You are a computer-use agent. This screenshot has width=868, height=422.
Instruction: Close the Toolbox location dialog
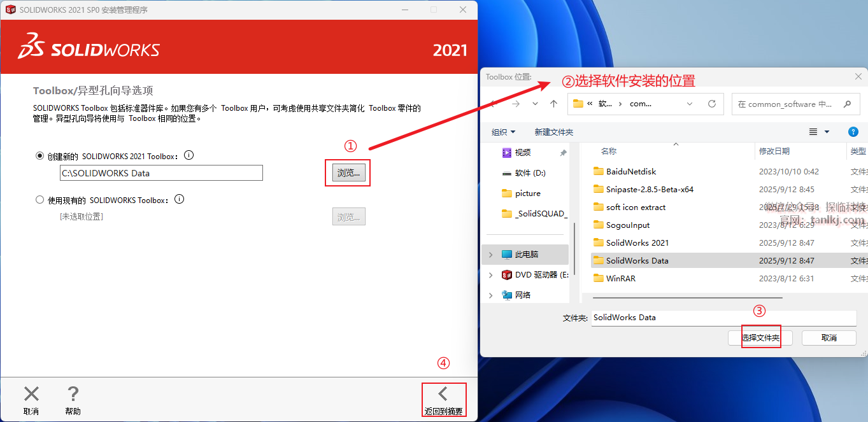[x=858, y=76]
